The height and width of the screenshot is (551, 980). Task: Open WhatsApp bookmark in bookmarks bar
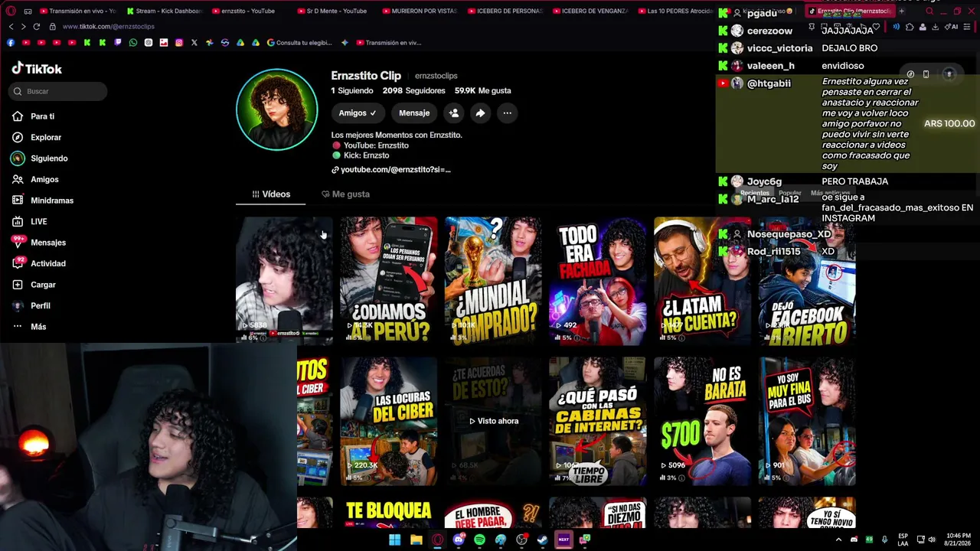click(x=133, y=43)
